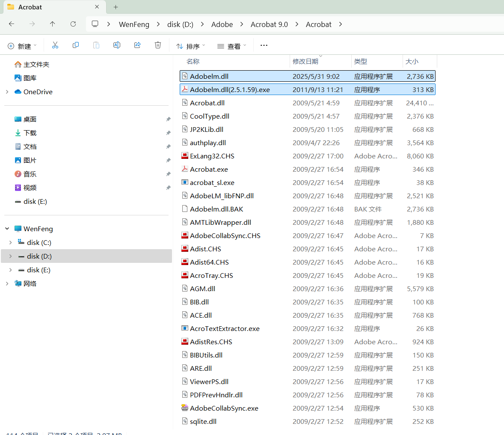Click the 视频 video icon
Viewport: 504px width, 435px height.
pos(18,188)
